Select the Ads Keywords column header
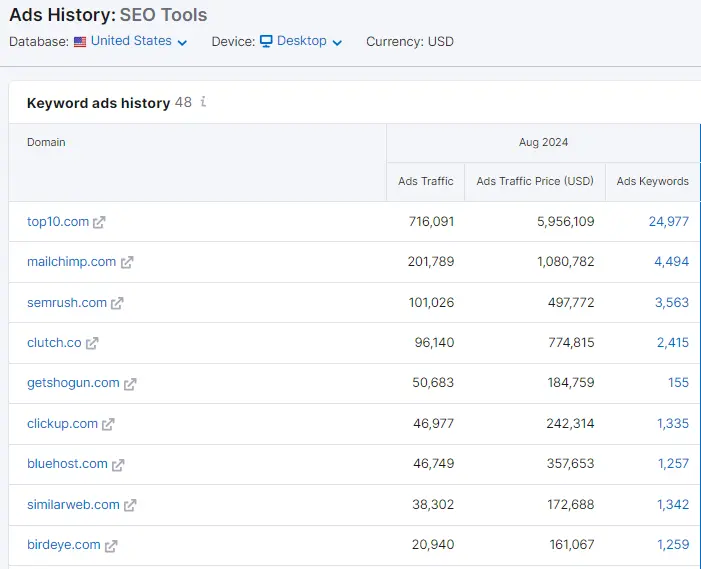The height and width of the screenshot is (569, 701). tap(652, 181)
